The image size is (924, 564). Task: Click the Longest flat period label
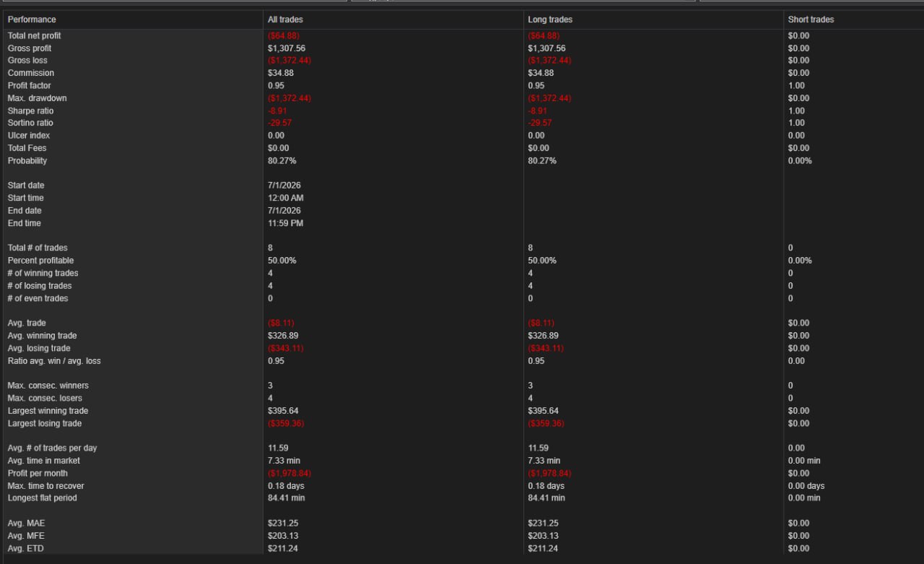click(43, 498)
